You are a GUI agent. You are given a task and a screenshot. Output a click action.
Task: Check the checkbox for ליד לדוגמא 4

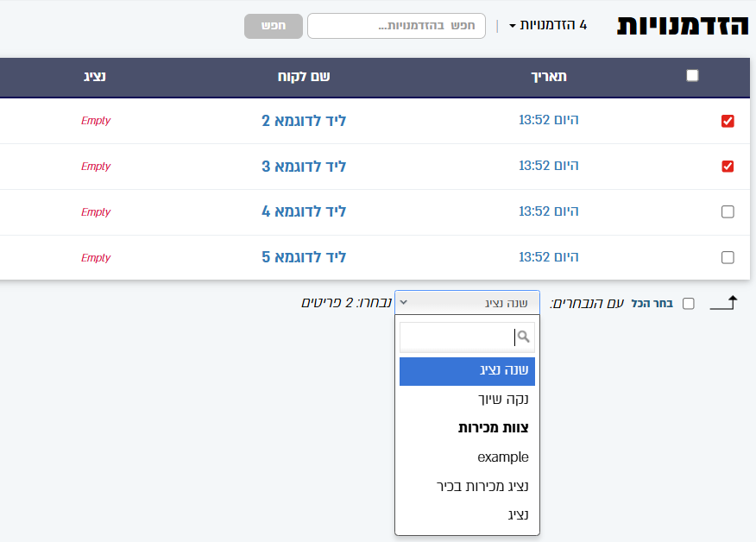728,212
